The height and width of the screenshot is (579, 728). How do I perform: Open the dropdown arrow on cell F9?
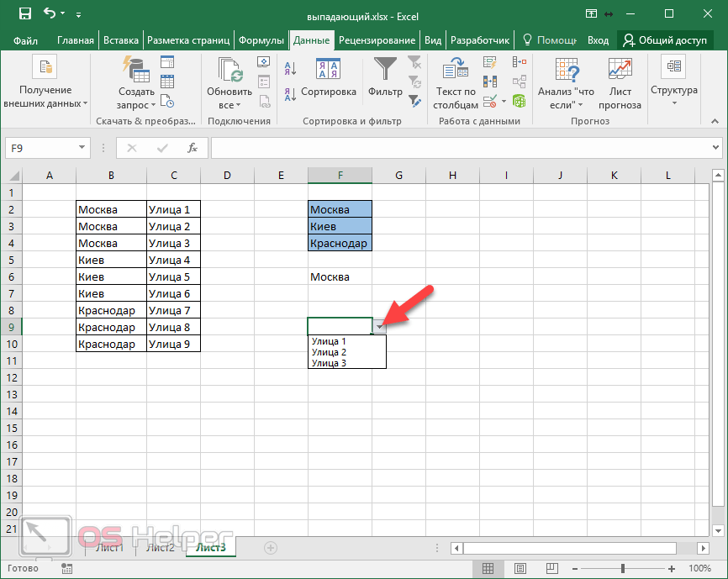(380, 327)
